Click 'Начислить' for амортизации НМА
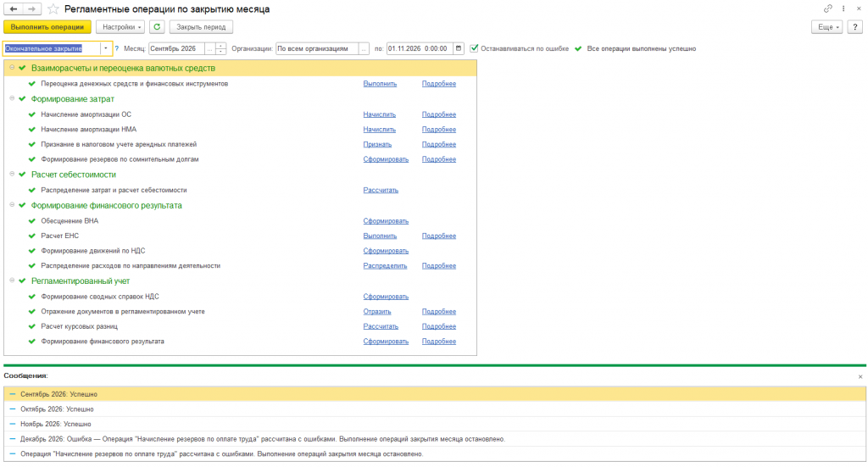 [x=379, y=130]
